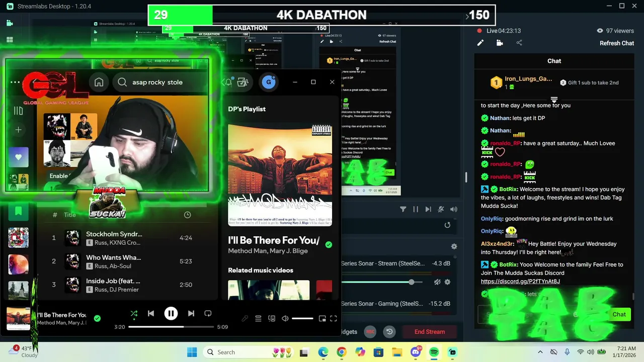Image resolution: width=644 pixels, height=362 pixels.
Task: Open mixer settings gear
Action: (454, 246)
